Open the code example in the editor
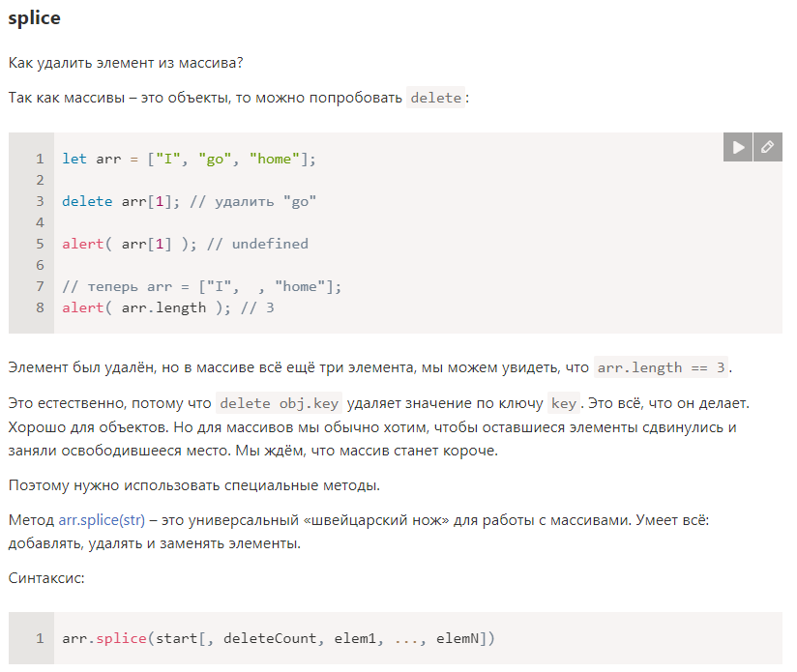797x672 pixels. (768, 147)
